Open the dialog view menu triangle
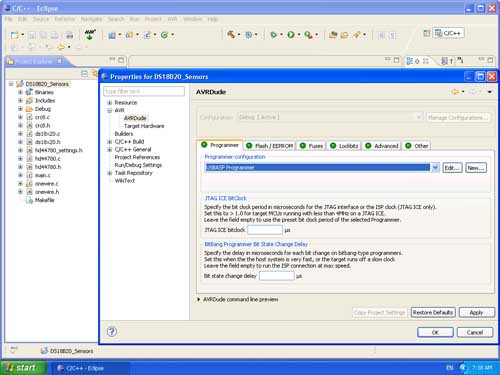Image resolution: width=500 pixels, height=375 pixels. point(490,92)
